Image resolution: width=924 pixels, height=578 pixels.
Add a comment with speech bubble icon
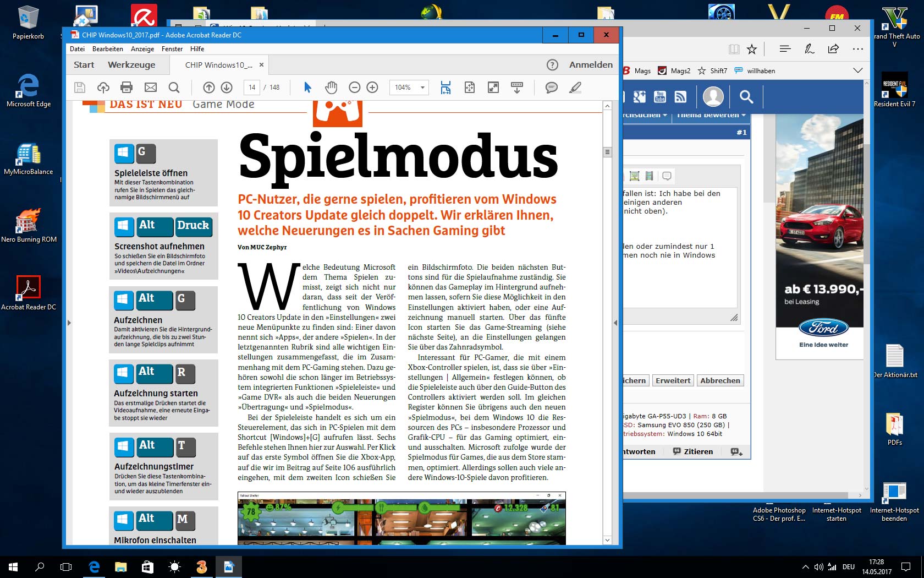[551, 88]
